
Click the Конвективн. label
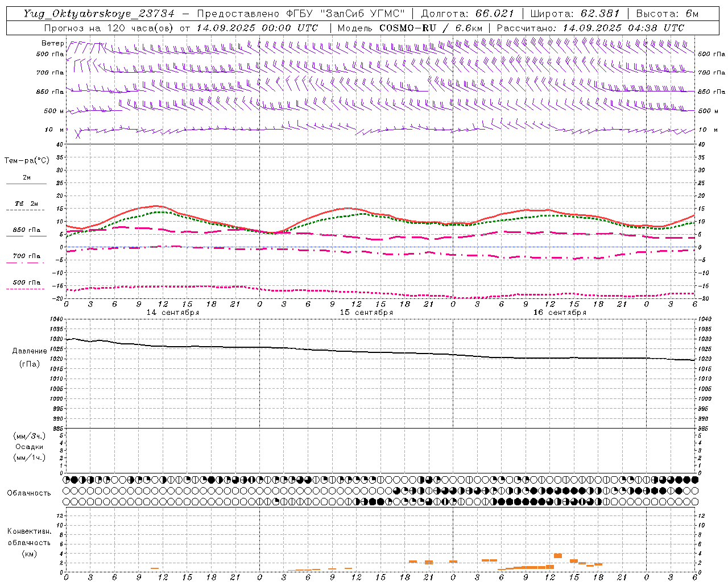point(29,531)
